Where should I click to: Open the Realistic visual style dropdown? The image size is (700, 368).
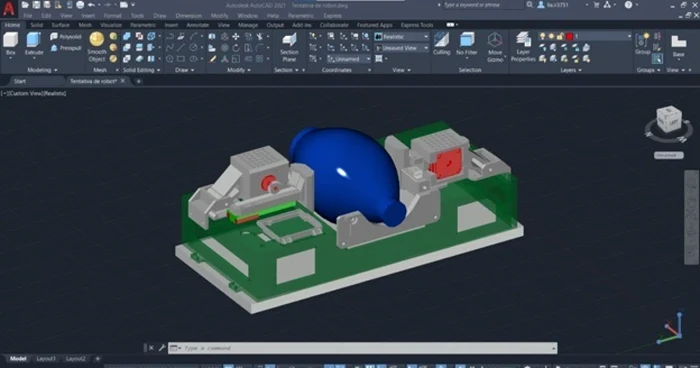coord(401,37)
